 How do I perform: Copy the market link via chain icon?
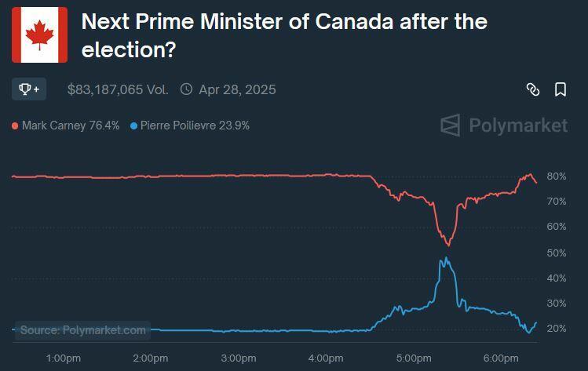(x=532, y=89)
